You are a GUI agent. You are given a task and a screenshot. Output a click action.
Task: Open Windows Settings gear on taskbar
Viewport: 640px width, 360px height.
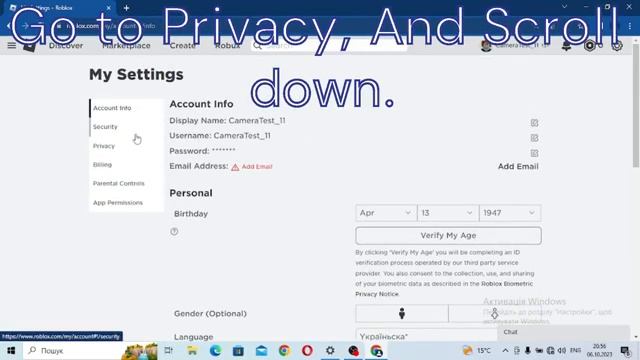pos(330,351)
